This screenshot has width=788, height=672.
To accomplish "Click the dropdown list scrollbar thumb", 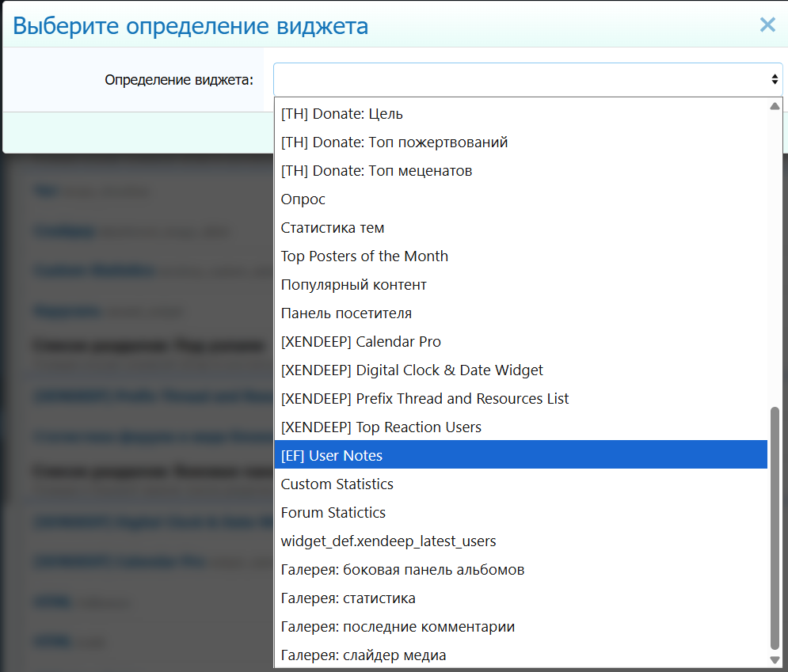I will coord(775,526).
